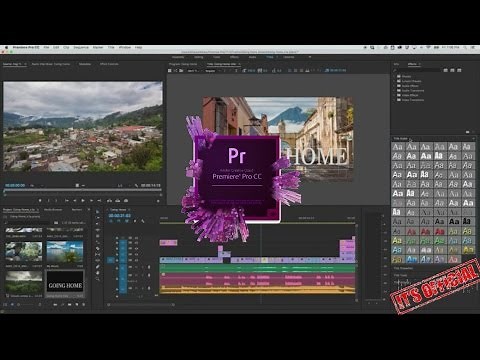Switch to the Media Browser tab
This screenshot has width=480, height=360.
click(x=53, y=210)
